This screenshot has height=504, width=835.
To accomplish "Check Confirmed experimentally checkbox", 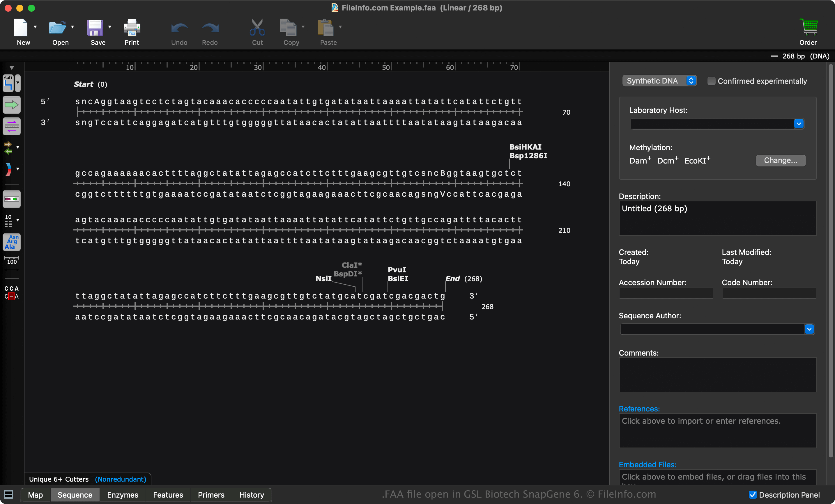I will click(711, 81).
